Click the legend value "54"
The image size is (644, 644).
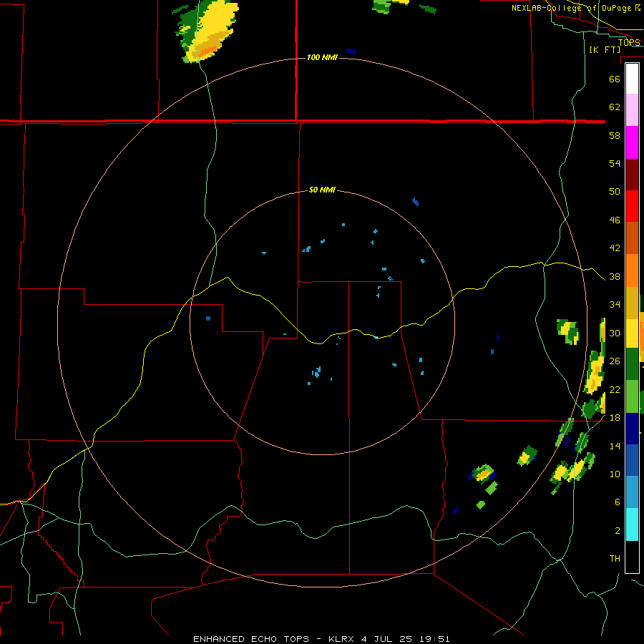tap(615, 163)
